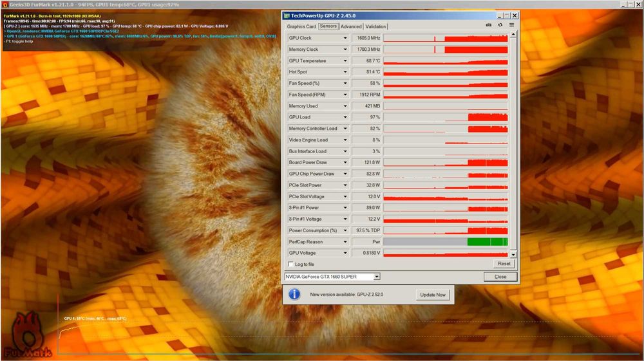Click the 421 MB Memory Used value
Viewport: 644px width, 361px height.
pyautogui.click(x=366, y=106)
